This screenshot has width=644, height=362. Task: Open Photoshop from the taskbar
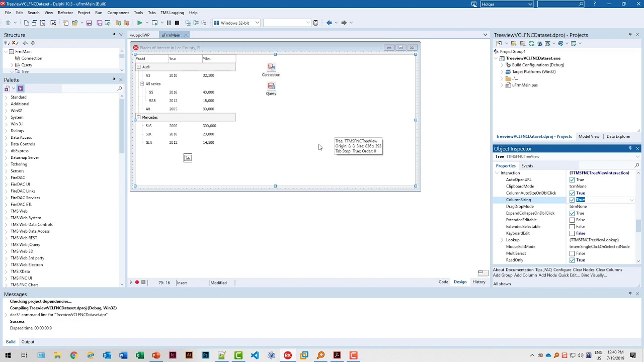pos(205,355)
